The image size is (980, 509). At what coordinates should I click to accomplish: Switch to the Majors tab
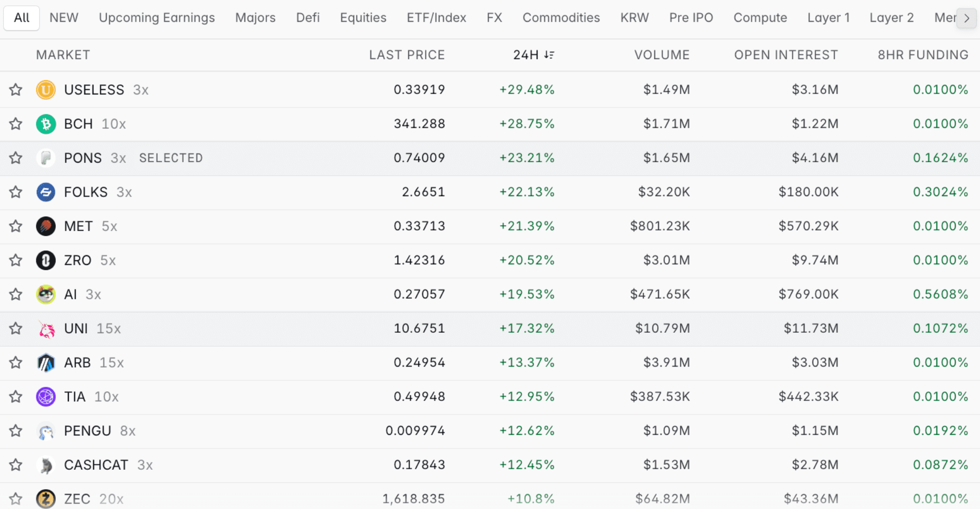point(255,18)
